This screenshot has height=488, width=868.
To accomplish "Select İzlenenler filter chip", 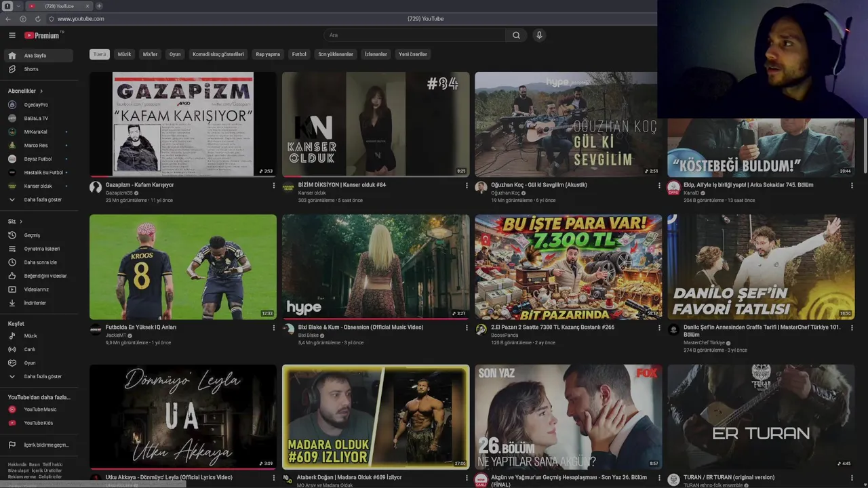I will (x=376, y=54).
